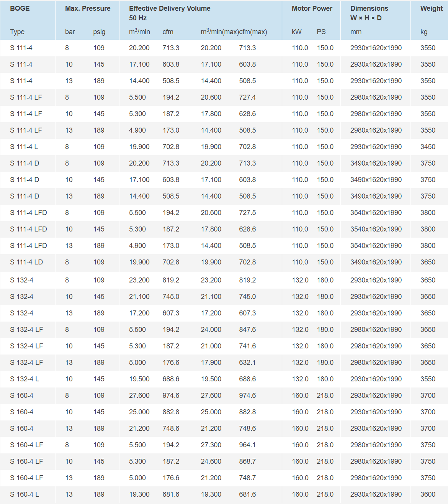Viewport: 448px width, 504px height.
Task: Select "17.800" in the S 111-4 LFD row
Action: click(211, 229)
